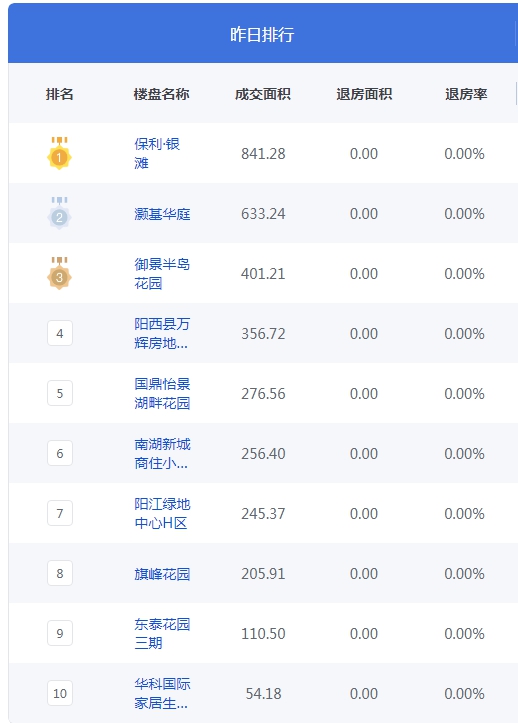Image resolution: width=518 pixels, height=723 pixels.
Task: Click the 退房率 column header
Action: pyautogui.click(x=466, y=94)
